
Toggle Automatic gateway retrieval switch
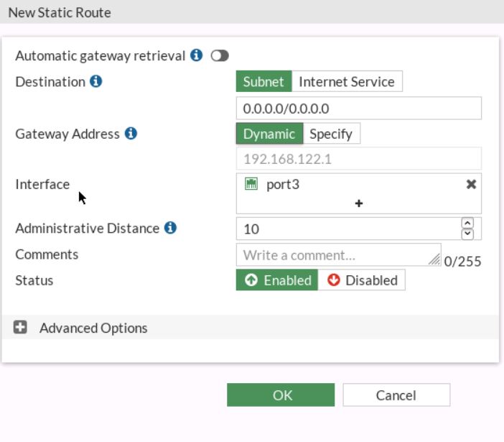(220, 55)
